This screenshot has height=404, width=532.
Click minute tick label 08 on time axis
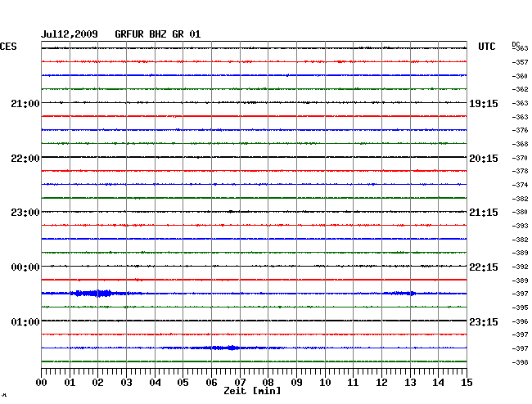tap(268, 383)
